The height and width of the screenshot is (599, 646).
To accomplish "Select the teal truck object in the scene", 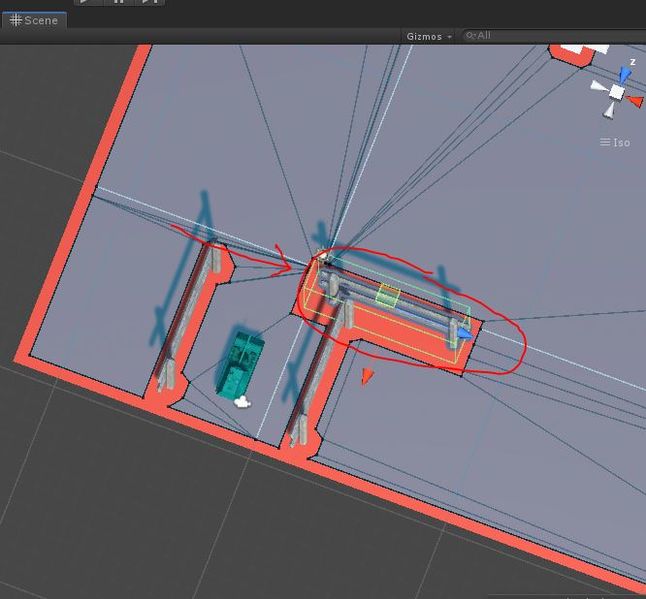I will (x=240, y=365).
